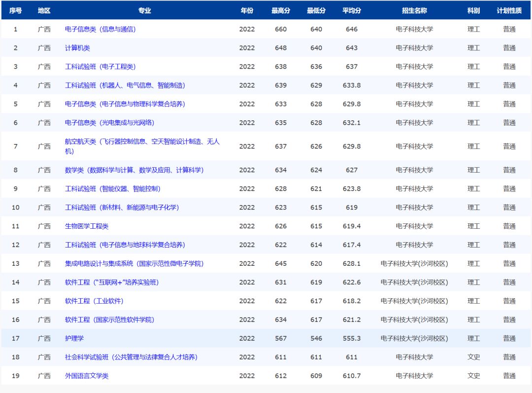Open 软件工程 ("互联网+"培养实验班) link
Image resolution: width=532 pixels, height=393 pixels.
[x=112, y=282]
